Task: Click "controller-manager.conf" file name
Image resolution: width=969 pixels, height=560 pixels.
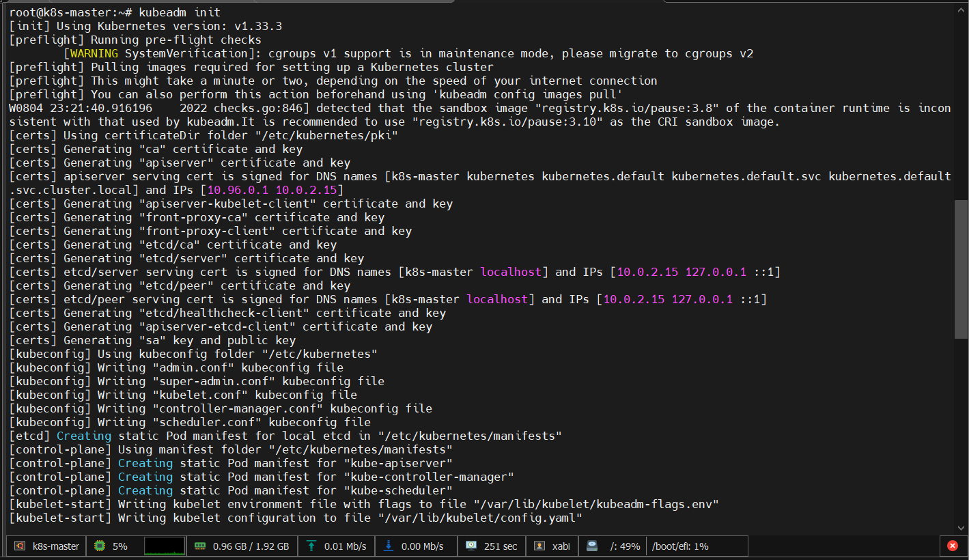Action: [x=238, y=408]
